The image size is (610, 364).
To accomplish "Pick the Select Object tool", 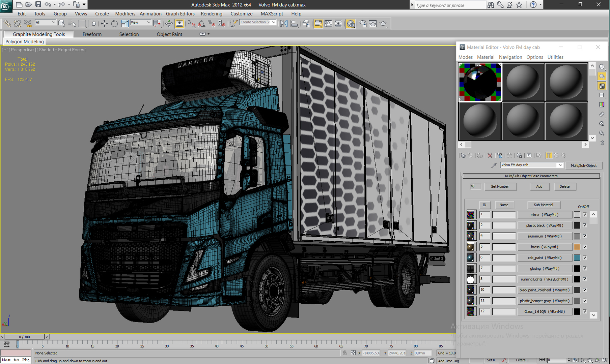I will [62, 23].
